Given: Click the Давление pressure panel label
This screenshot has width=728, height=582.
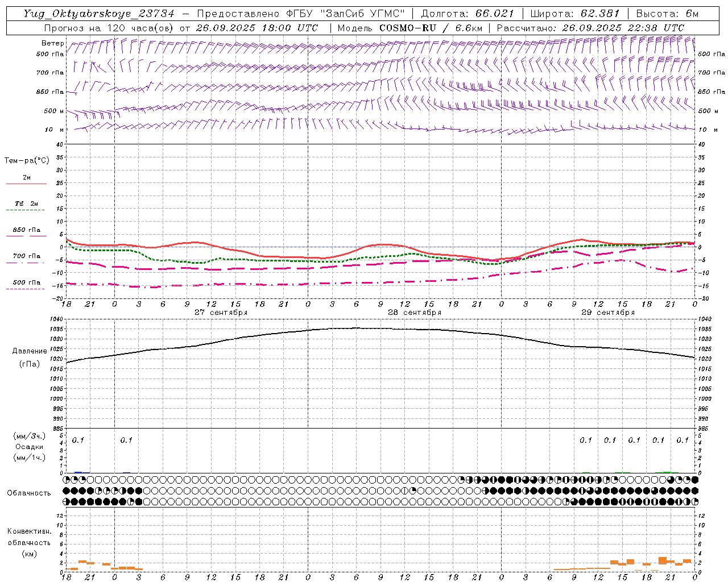Looking at the screenshot, I should coord(30,351).
